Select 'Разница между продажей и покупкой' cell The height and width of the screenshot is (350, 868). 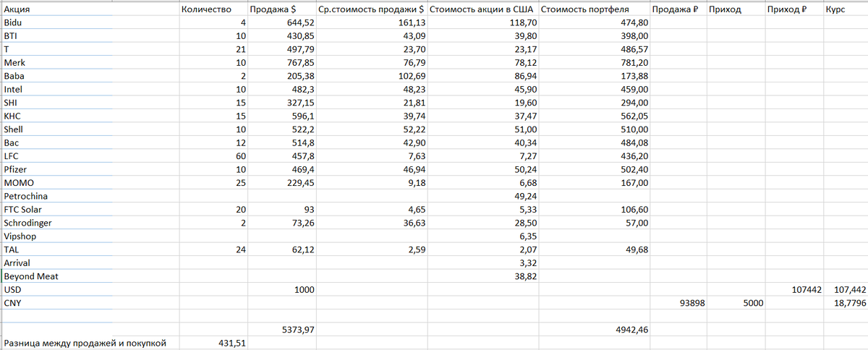[90, 342]
